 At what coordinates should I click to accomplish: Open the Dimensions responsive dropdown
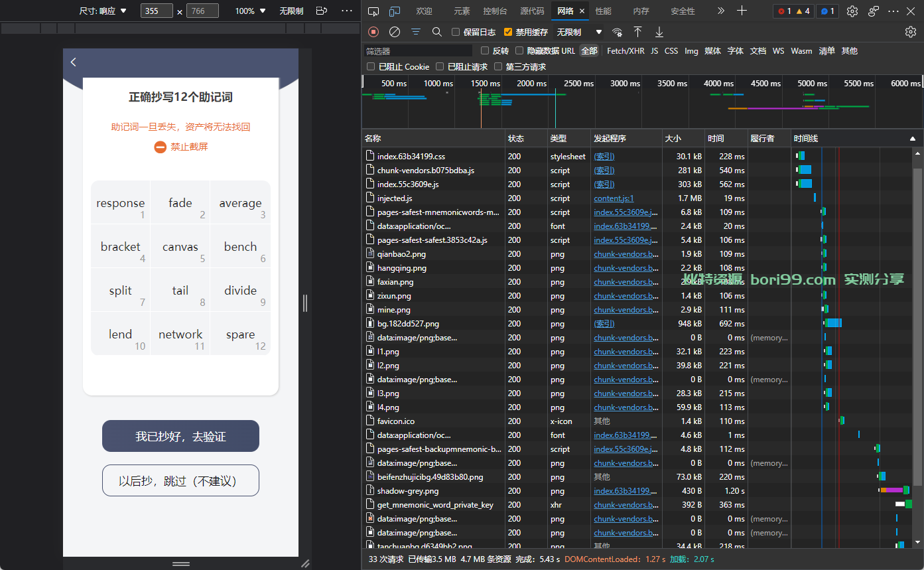tap(103, 11)
